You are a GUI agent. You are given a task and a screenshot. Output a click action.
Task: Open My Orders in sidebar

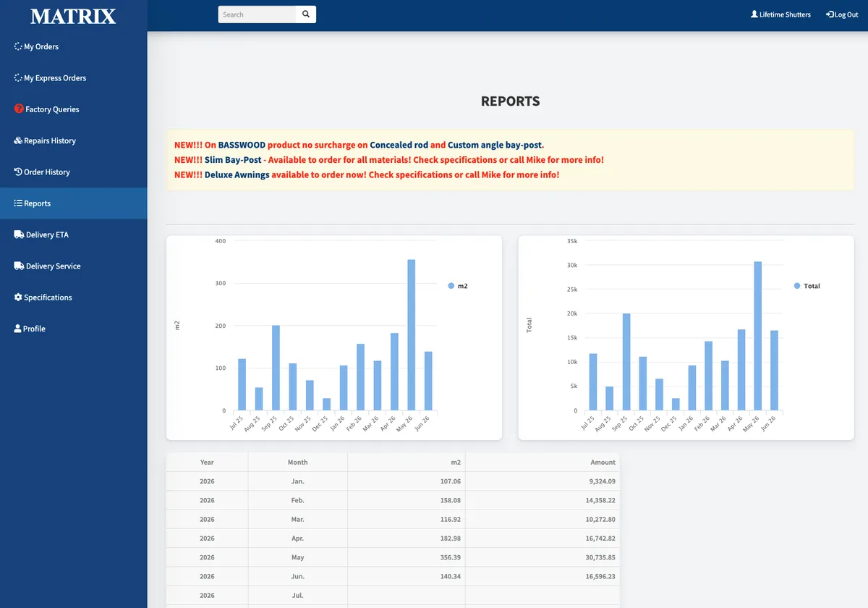pyautogui.click(x=73, y=46)
